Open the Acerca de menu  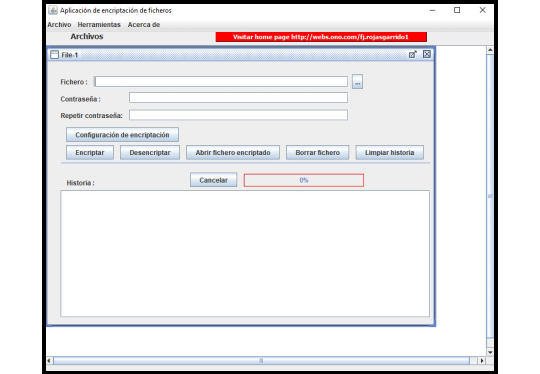(x=144, y=25)
